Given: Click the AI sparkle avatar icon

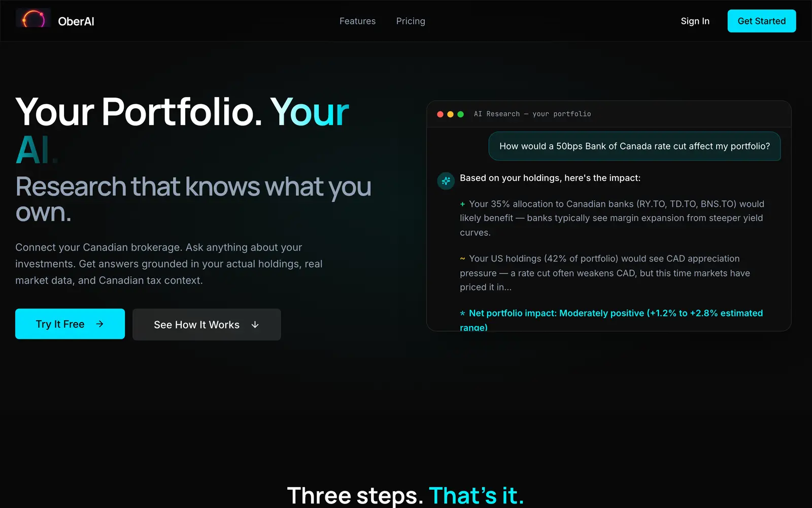Looking at the screenshot, I should 446,181.
